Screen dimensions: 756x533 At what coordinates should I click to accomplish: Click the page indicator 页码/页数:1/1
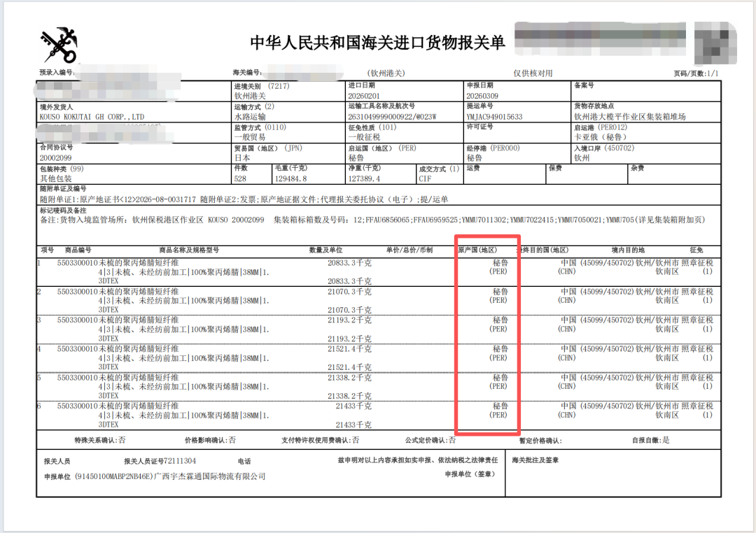696,73
